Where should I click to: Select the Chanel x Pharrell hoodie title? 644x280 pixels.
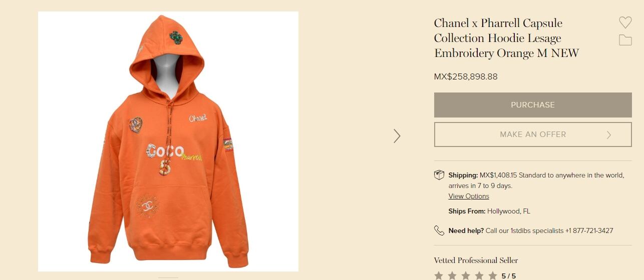coord(506,38)
